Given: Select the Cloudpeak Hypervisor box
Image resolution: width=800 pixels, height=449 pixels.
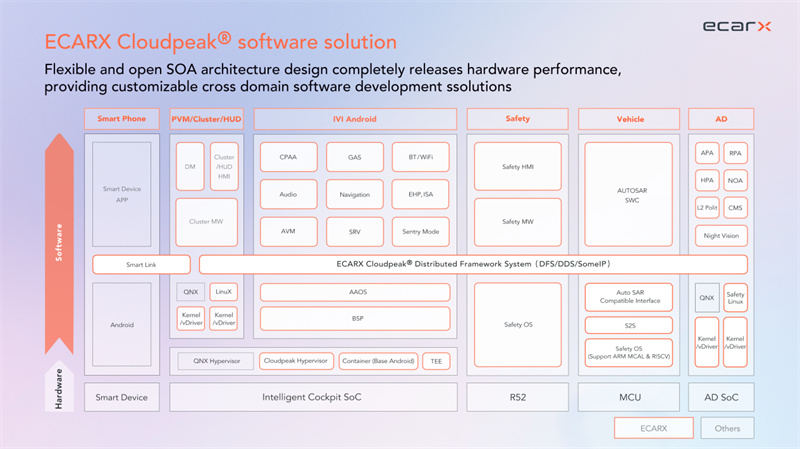Looking at the screenshot, I should click(296, 361).
